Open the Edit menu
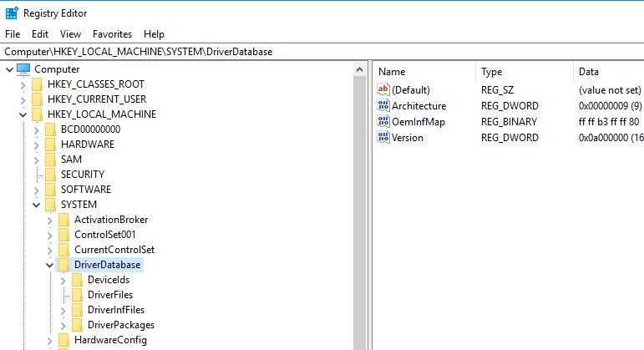The image size is (644, 350). (x=40, y=34)
